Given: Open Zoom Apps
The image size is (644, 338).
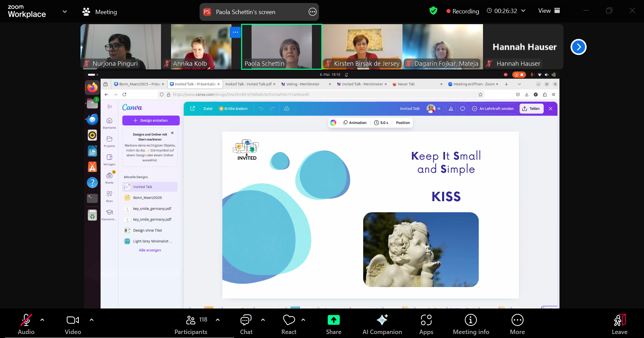Looking at the screenshot, I should click(x=426, y=324).
